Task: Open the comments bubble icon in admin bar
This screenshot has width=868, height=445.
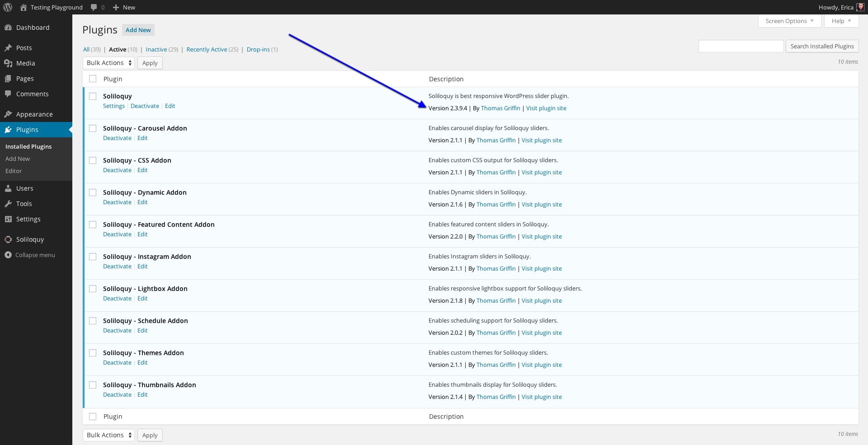Action: [94, 7]
